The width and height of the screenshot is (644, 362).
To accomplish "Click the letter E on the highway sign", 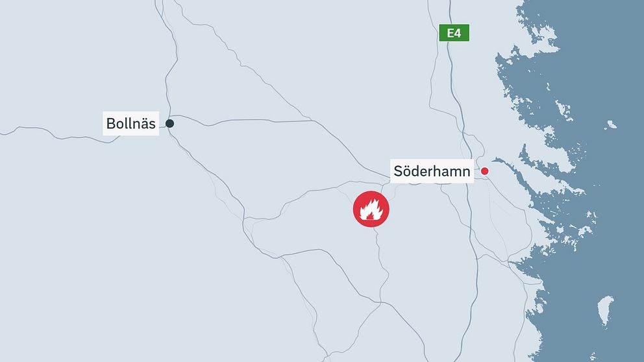I will [450, 33].
